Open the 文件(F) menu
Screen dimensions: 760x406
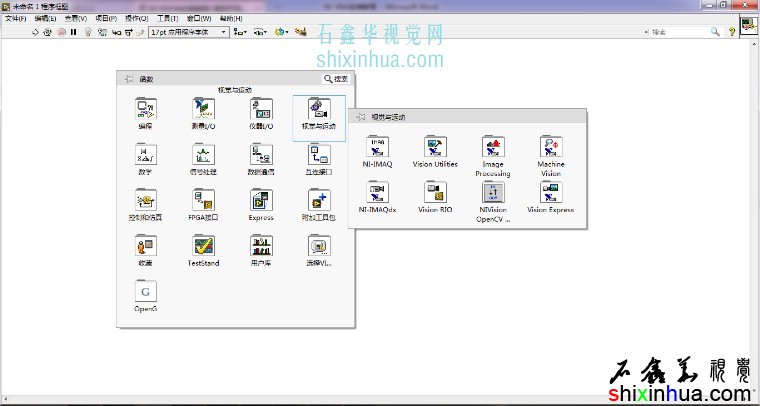16,18
